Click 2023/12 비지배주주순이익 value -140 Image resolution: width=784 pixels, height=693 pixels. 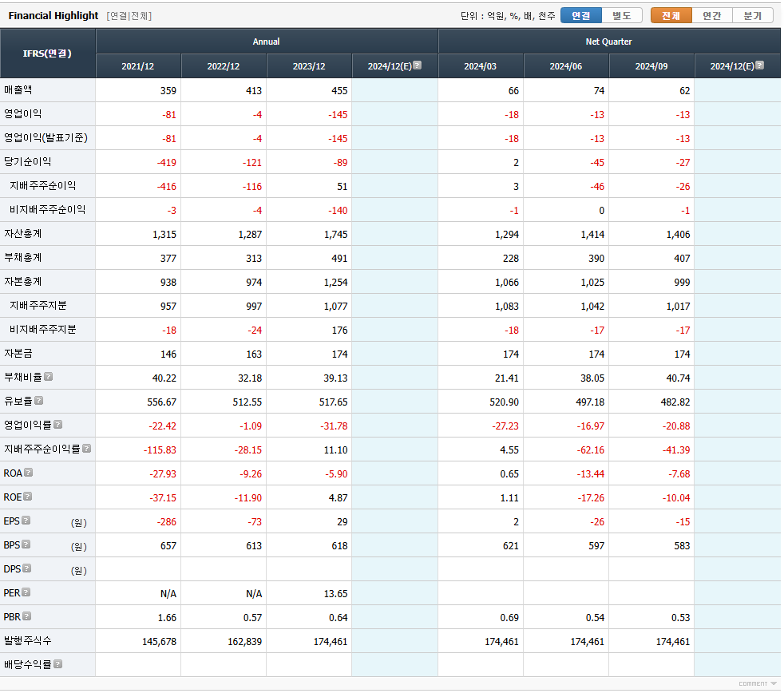(x=338, y=211)
